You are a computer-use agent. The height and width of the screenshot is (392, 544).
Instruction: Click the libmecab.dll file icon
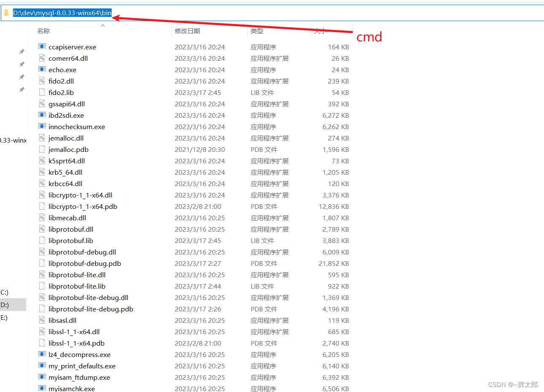pyautogui.click(x=42, y=217)
